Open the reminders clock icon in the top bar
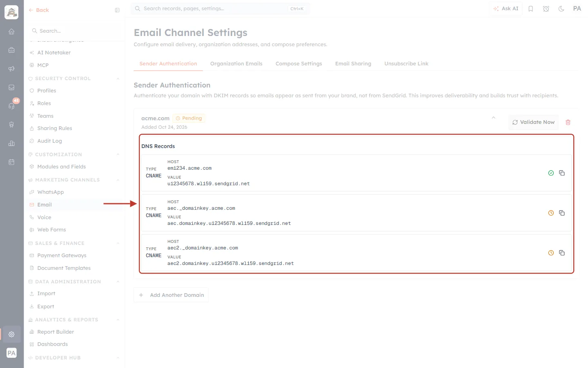Viewport: 588px width, 368px height. [x=546, y=9]
